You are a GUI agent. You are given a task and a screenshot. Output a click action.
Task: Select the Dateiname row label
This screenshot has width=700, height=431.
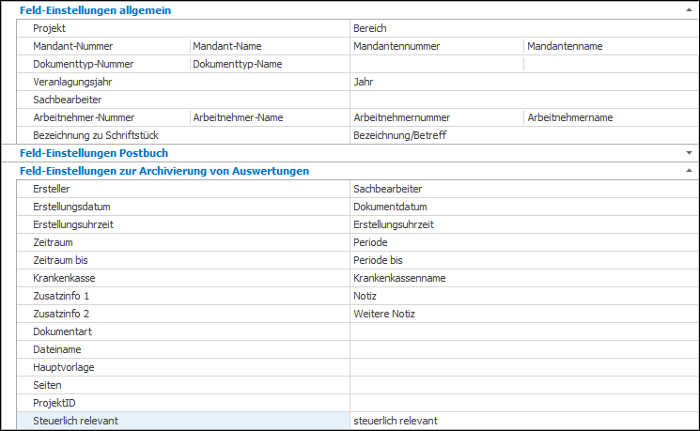click(x=57, y=350)
